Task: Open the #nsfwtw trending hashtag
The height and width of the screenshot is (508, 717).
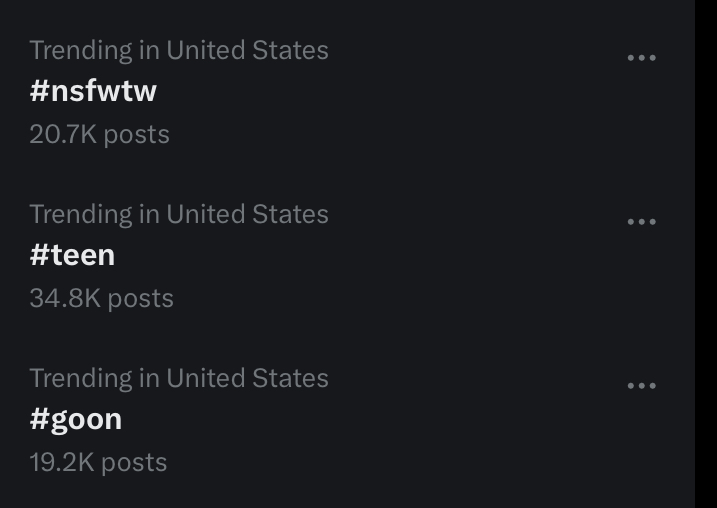Action: (93, 91)
